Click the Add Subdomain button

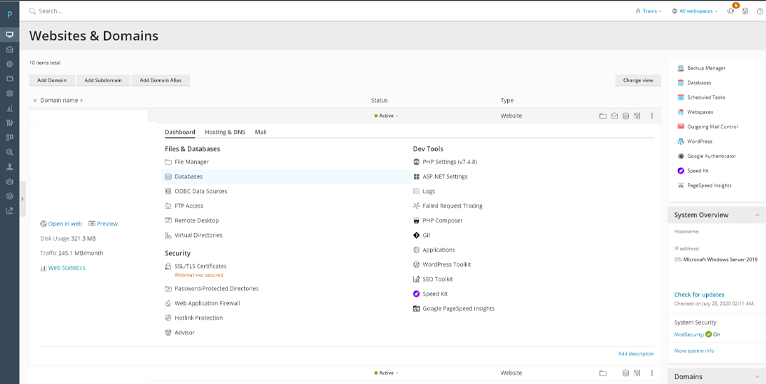click(x=103, y=80)
